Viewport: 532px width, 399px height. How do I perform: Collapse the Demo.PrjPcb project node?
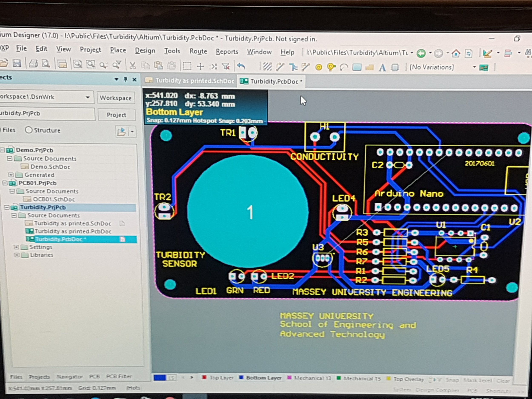(2, 150)
